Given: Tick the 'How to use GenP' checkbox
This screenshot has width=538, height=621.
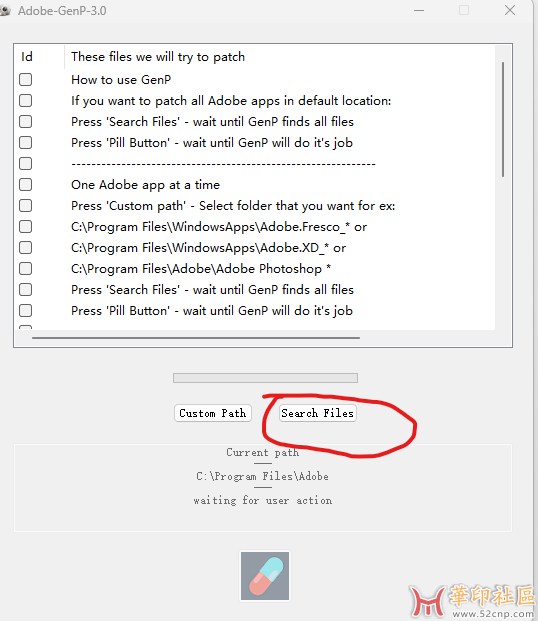Looking at the screenshot, I should click(x=26, y=80).
